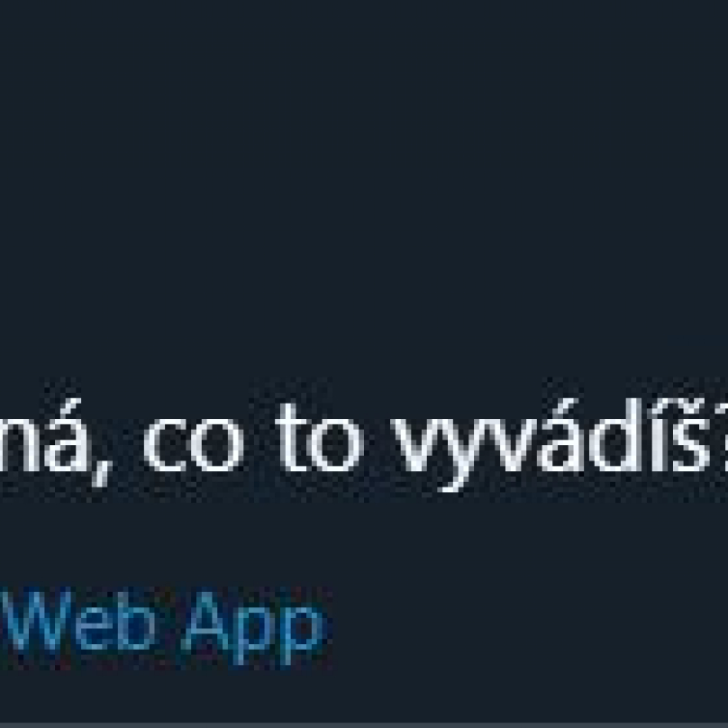The height and width of the screenshot is (728, 728).
Task: Click the space between "co" and "to"
Action: [x=259, y=445]
